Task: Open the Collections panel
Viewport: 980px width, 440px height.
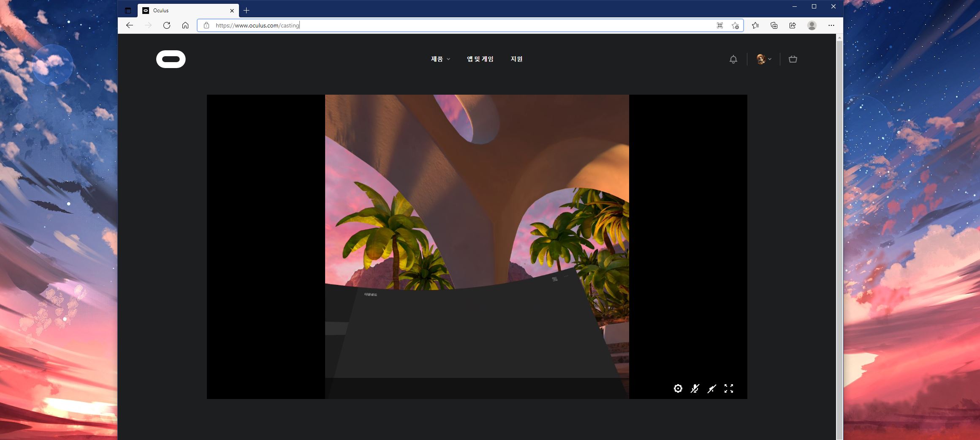Action: 774,25
